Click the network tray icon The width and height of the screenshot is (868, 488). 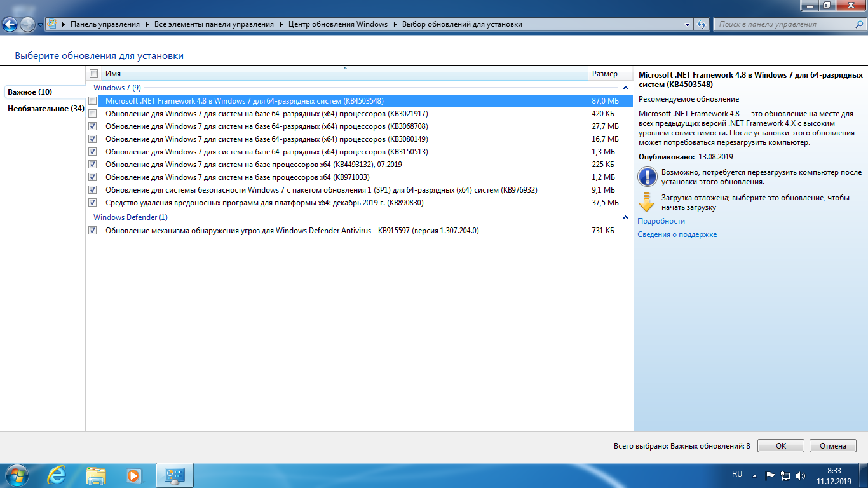click(785, 475)
